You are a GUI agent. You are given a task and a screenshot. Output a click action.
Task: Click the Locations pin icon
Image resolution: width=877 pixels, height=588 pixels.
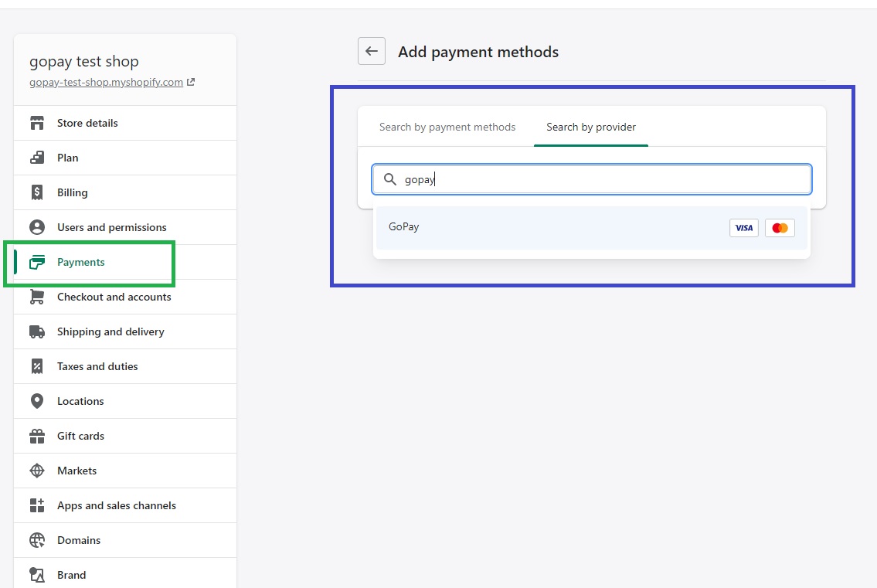[37, 401]
